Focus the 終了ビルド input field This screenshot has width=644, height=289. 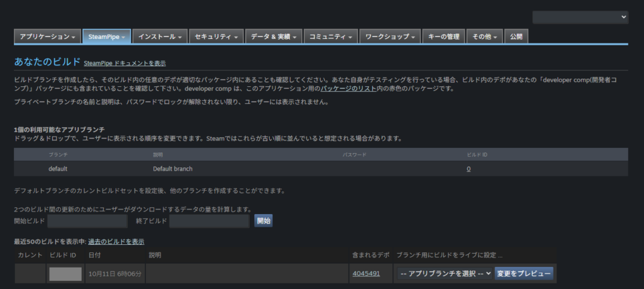209,221
